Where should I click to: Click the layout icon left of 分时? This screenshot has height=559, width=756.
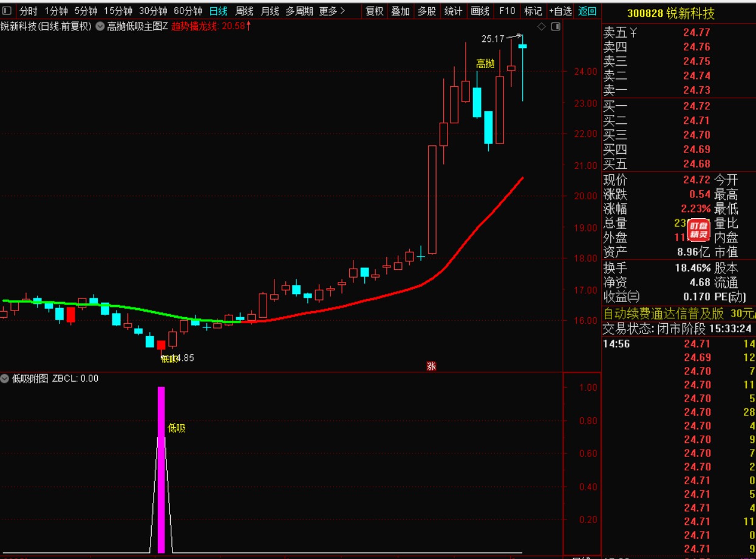point(7,11)
